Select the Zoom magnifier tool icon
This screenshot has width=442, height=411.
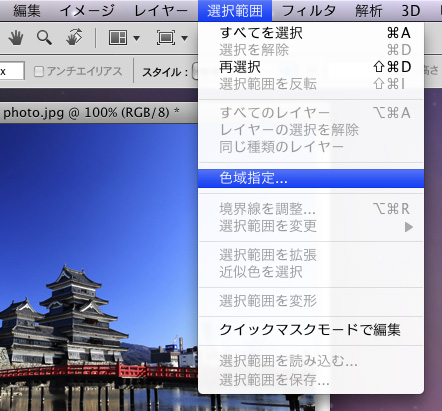click(44, 38)
